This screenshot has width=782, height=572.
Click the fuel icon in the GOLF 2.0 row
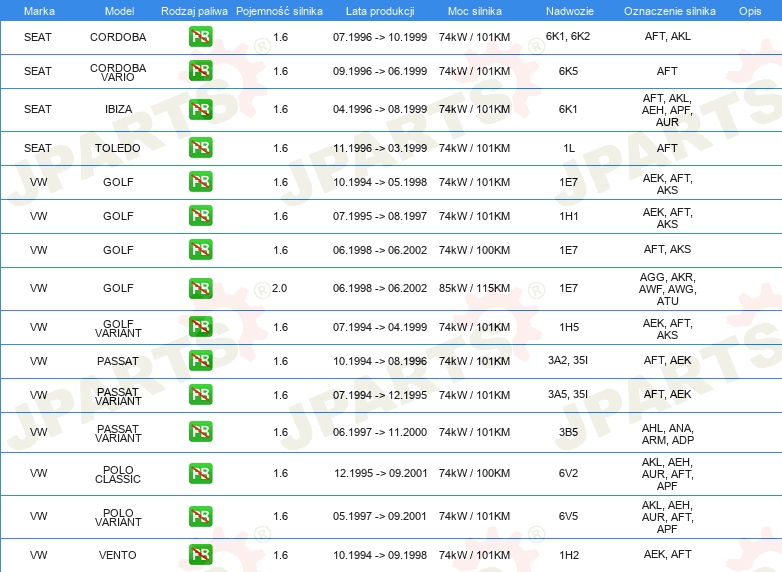point(200,288)
